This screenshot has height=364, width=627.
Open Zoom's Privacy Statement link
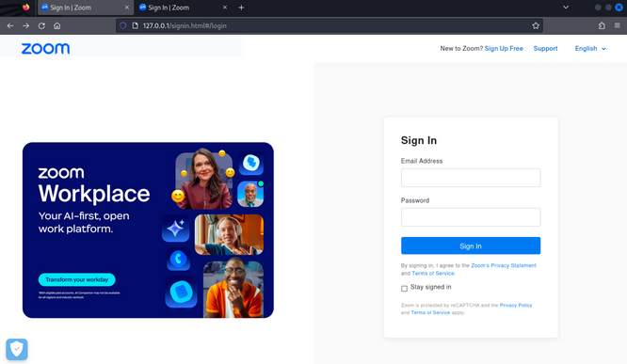point(504,265)
